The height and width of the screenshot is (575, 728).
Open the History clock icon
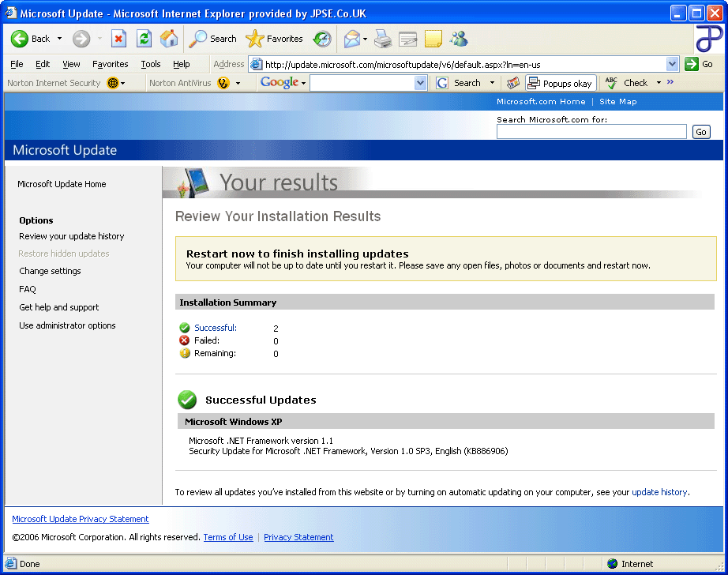tap(321, 39)
